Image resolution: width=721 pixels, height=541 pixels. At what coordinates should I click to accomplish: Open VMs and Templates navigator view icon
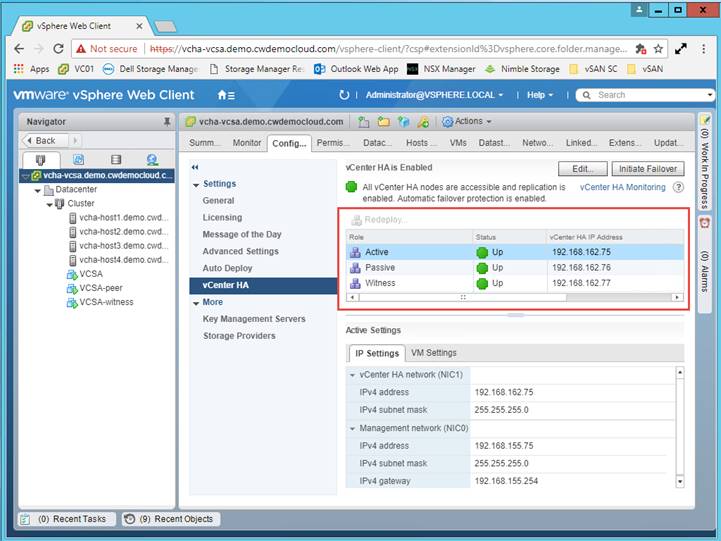[79, 159]
